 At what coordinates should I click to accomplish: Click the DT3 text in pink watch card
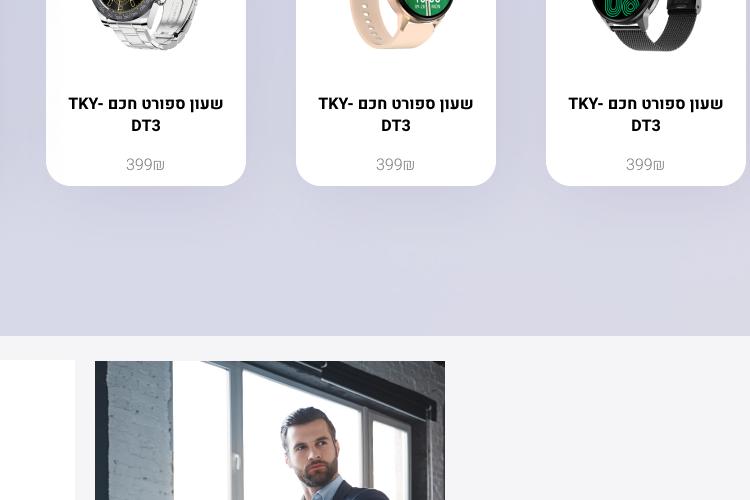point(396,126)
